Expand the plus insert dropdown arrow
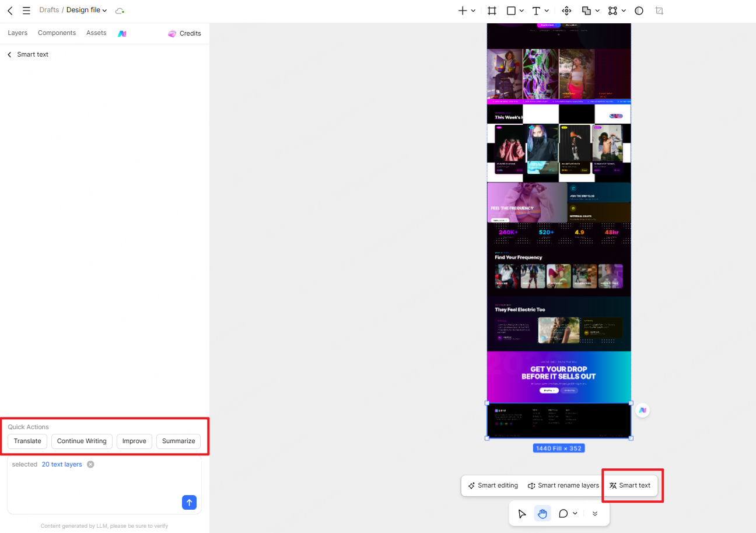This screenshot has width=756, height=533. tap(473, 10)
